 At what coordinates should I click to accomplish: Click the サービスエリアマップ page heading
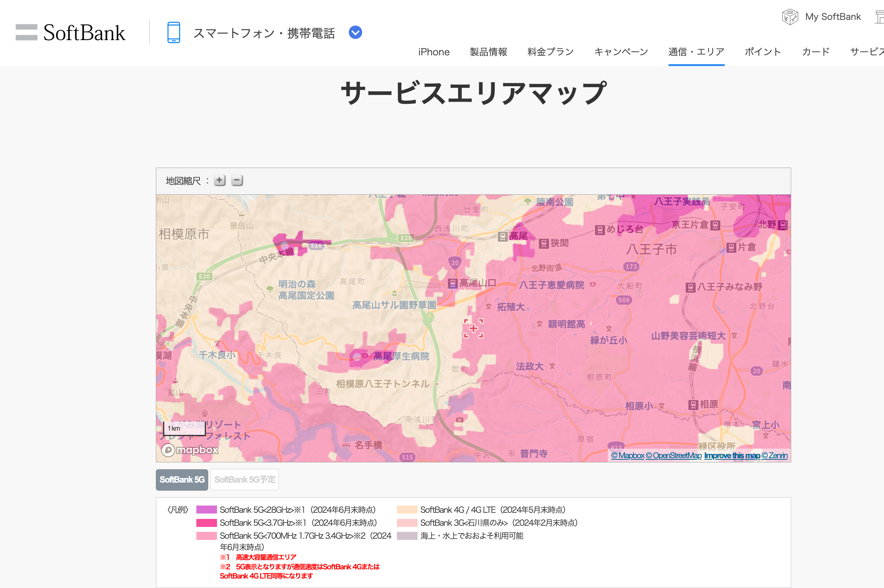point(473,93)
